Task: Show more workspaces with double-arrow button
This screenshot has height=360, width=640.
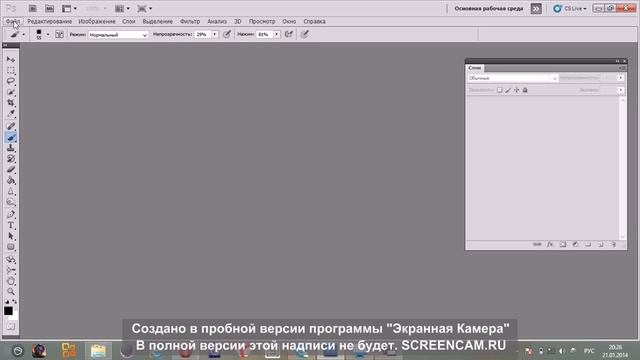Action: pyautogui.click(x=536, y=8)
